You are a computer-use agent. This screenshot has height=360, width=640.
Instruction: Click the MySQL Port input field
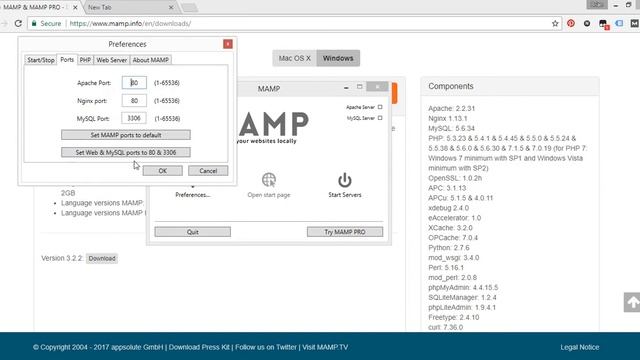pos(134,118)
